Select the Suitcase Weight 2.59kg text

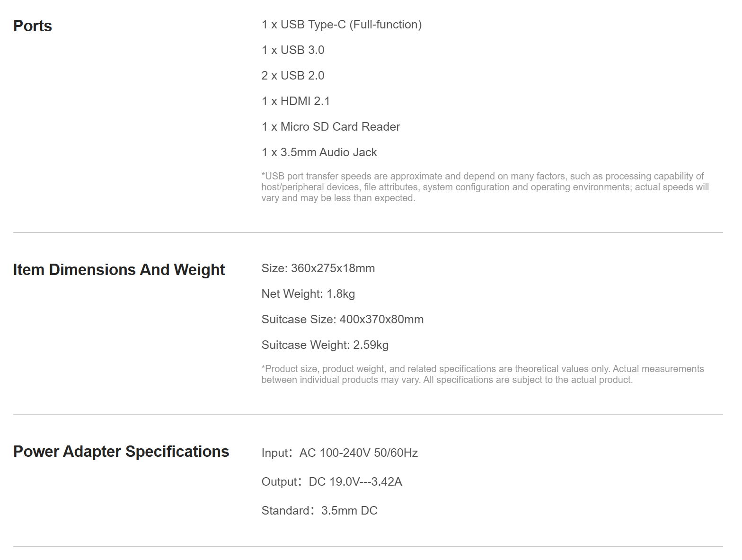[x=325, y=345]
